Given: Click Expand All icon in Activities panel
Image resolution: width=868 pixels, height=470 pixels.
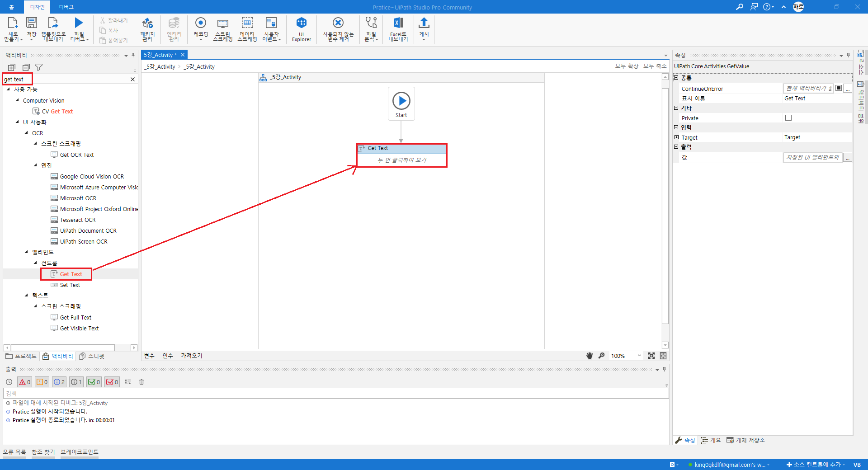Looking at the screenshot, I should coord(12,67).
